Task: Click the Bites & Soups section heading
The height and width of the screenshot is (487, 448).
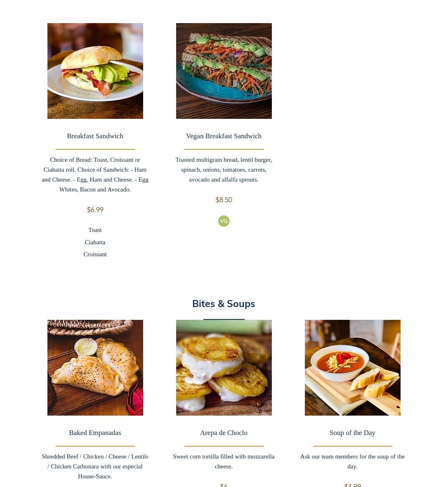Action: [x=224, y=303]
